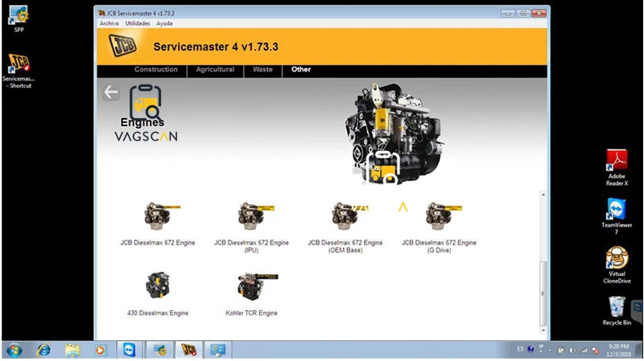Open the Archivo menu
The width and height of the screenshot is (644, 361).
(x=109, y=23)
